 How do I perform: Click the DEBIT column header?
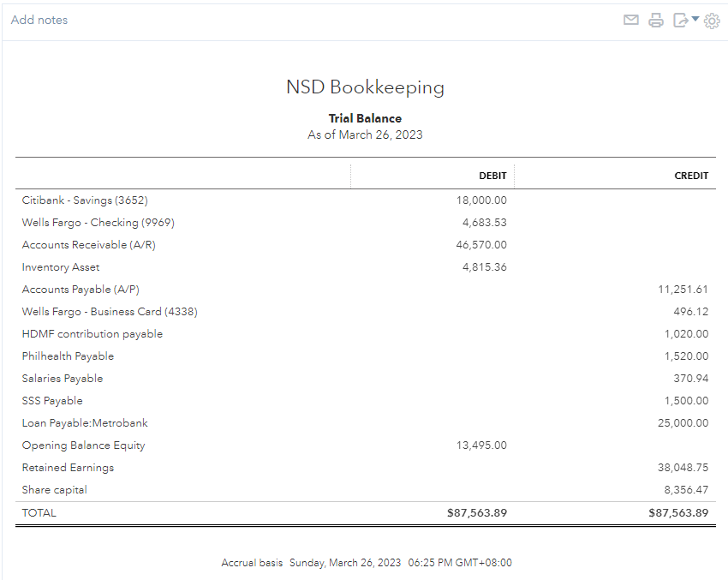tap(492, 176)
